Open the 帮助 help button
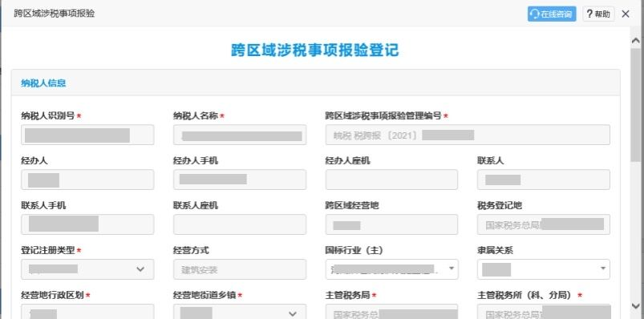Screen dimensions: 644x319 coord(598,14)
